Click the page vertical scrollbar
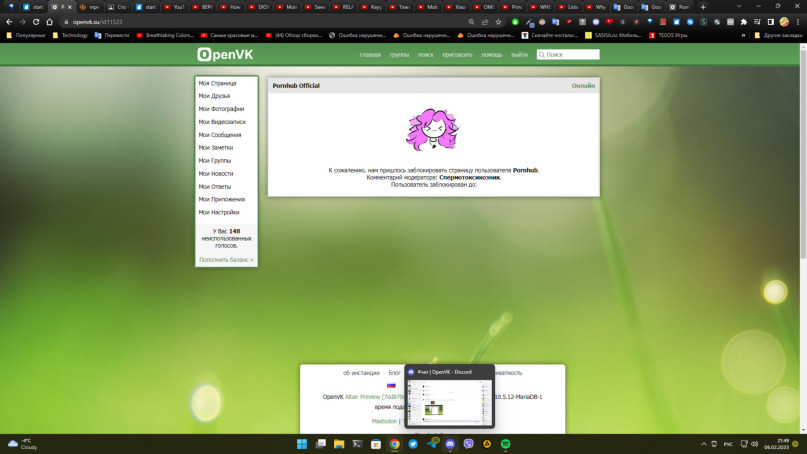 [x=803, y=154]
